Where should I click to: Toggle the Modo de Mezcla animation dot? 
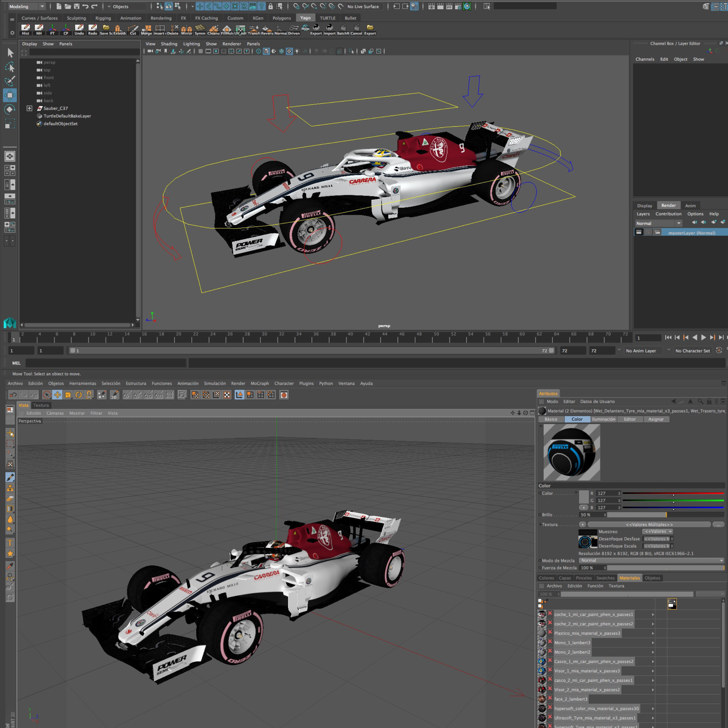pyautogui.click(x=540, y=561)
